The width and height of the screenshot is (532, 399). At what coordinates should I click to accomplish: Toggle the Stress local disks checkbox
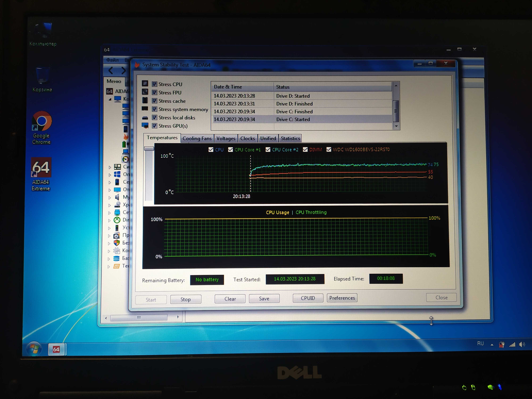tap(154, 117)
